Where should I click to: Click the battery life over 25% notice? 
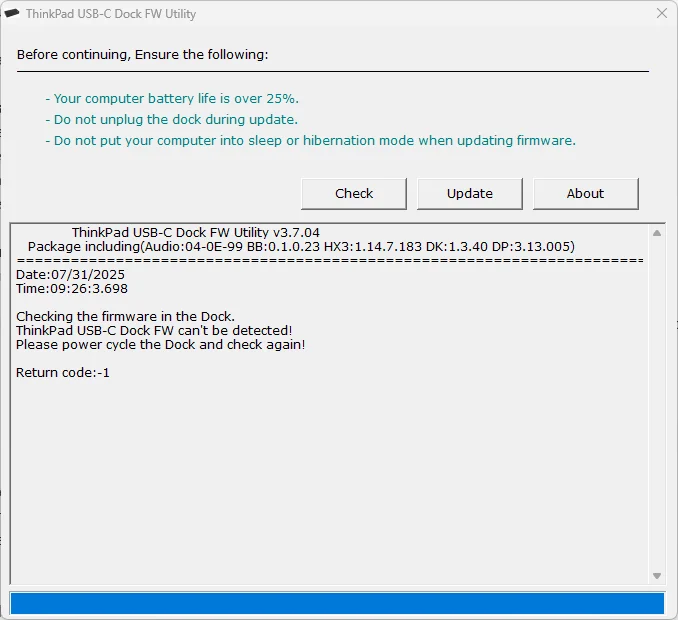pyautogui.click(x=172, y=99)
